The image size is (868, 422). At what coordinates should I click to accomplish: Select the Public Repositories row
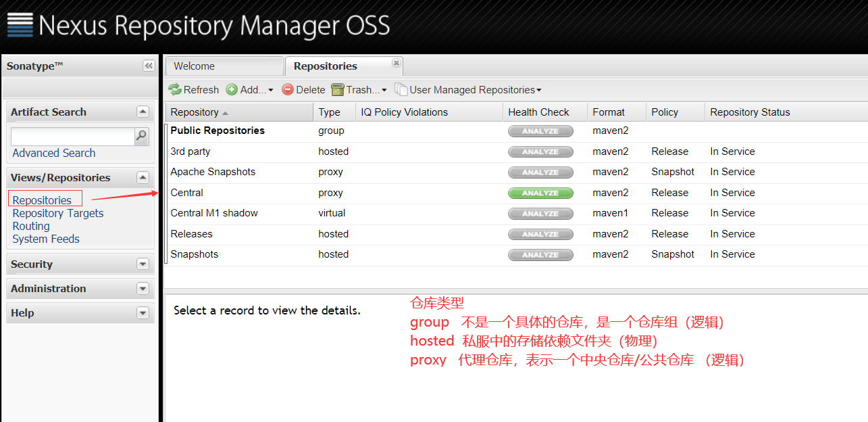tap(517, 131)
